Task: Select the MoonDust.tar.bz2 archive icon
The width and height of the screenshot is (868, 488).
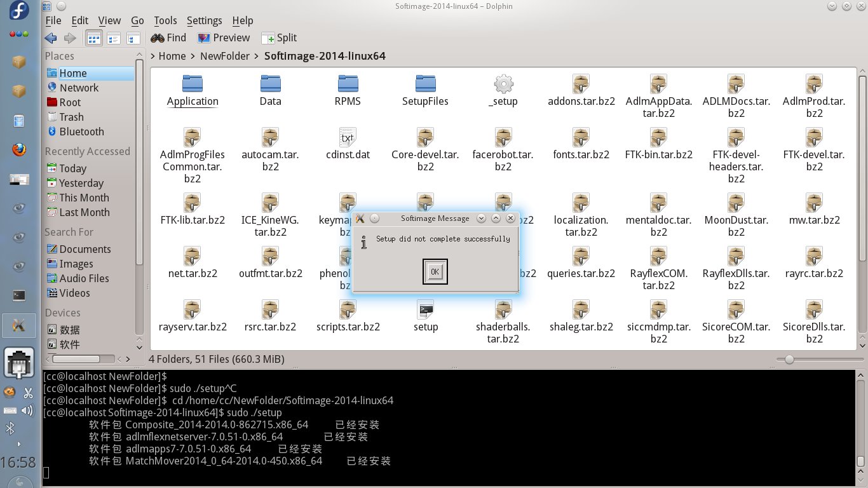Action: tap(736, 203)
